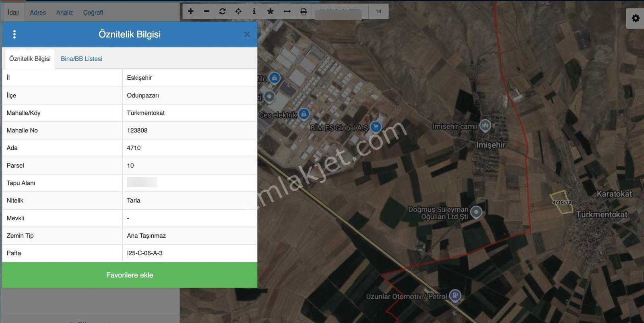Click the BİM ES Global A.Ş shopping marker
Viewport: 644px width, 323px height.
point(376,127)
